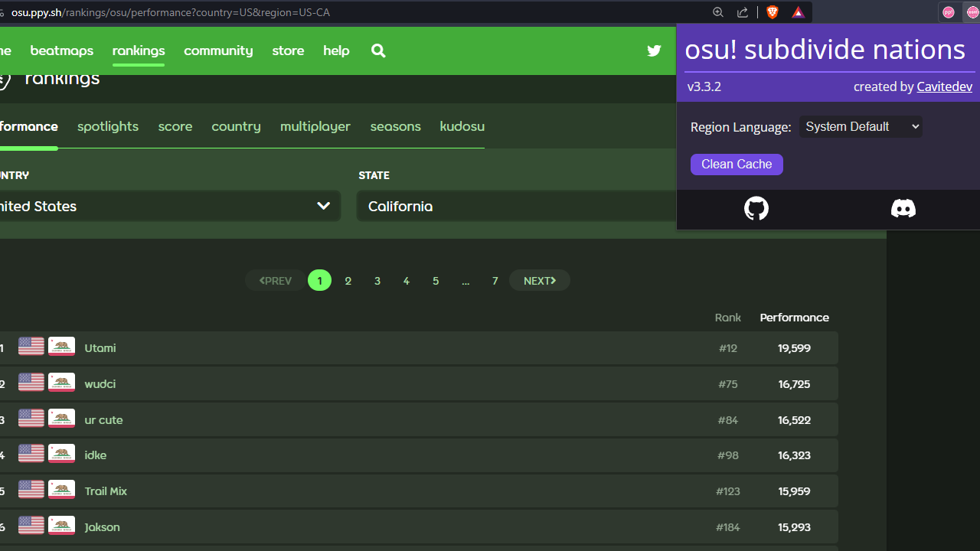Go to rankings page 5
This screenshot has width=980, height=551.
pyautogui.click(x=436, y=281)
